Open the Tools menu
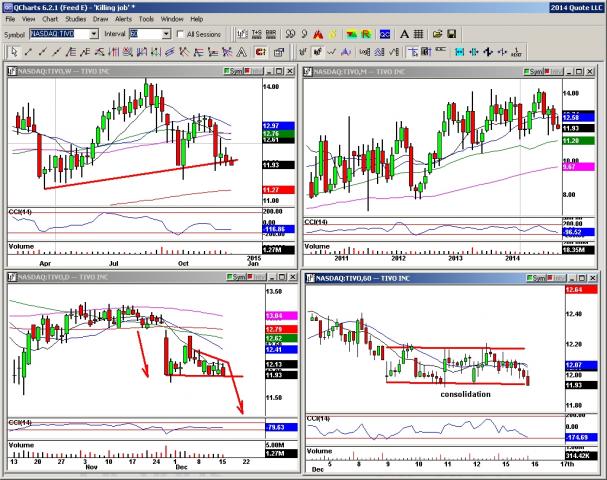607x480 pixels. click(x=146, y=19)
